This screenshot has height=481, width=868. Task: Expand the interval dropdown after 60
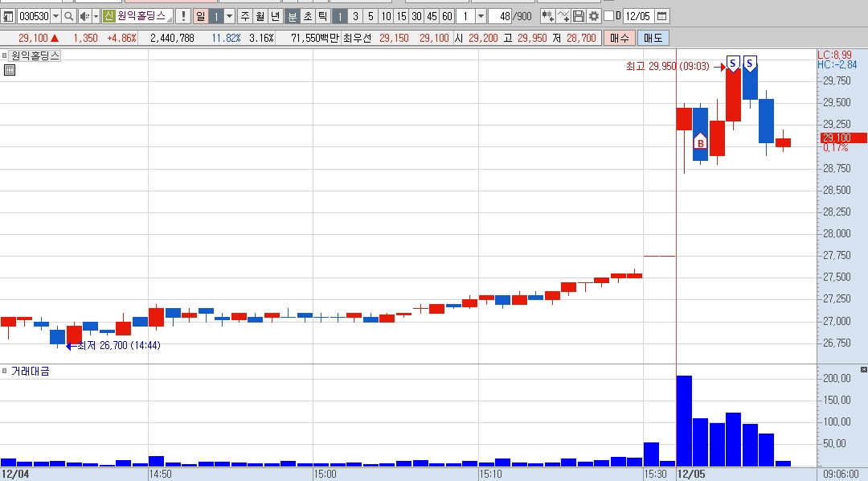[x=481, y=16]
